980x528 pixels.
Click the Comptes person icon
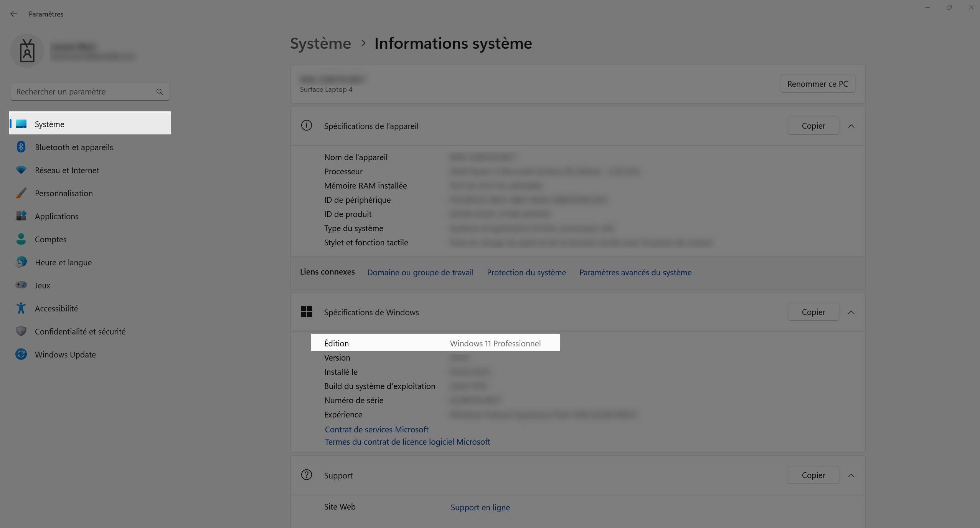pos(21,239)
